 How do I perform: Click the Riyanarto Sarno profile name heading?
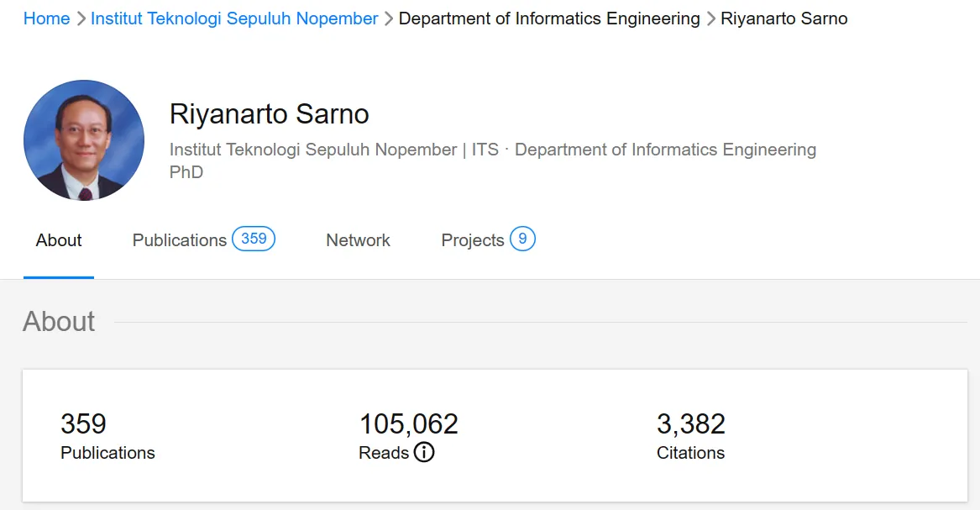click(x=270, y=113)
